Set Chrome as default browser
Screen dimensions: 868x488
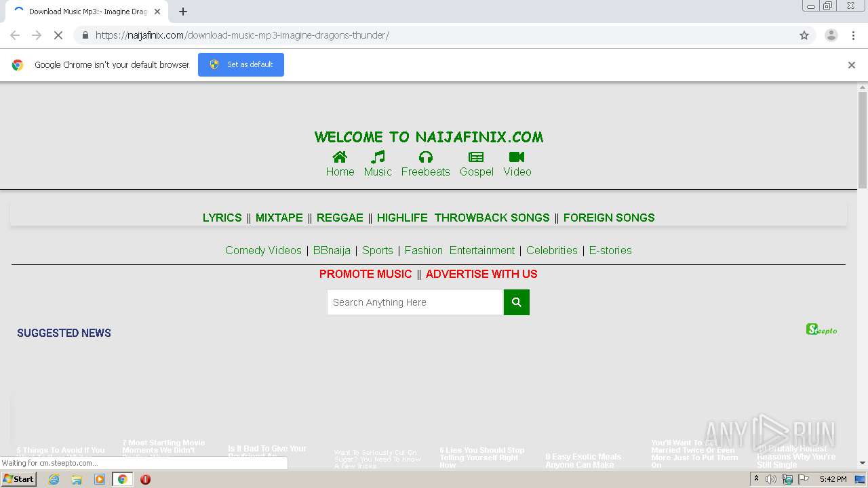(x=241, y=64)
